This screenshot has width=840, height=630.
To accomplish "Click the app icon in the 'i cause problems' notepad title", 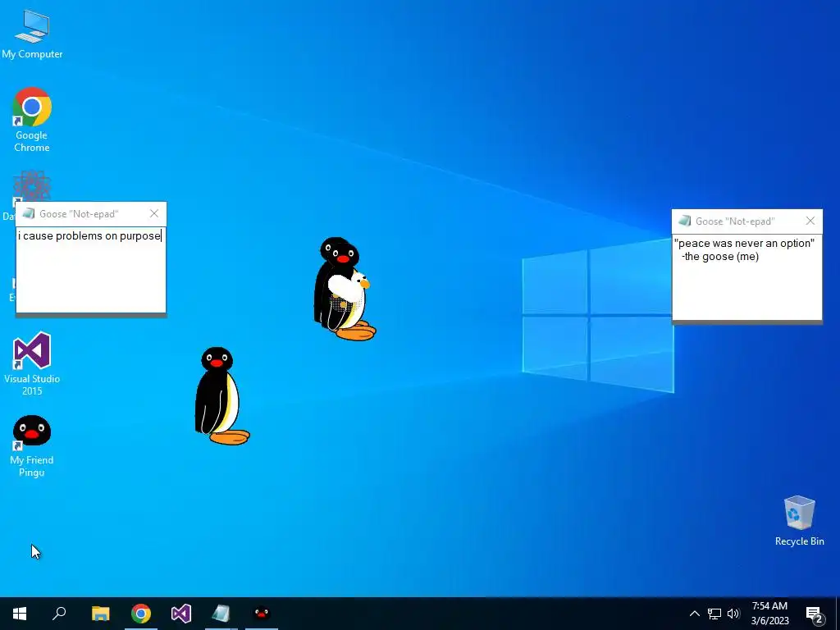I will tap(29, 214).
